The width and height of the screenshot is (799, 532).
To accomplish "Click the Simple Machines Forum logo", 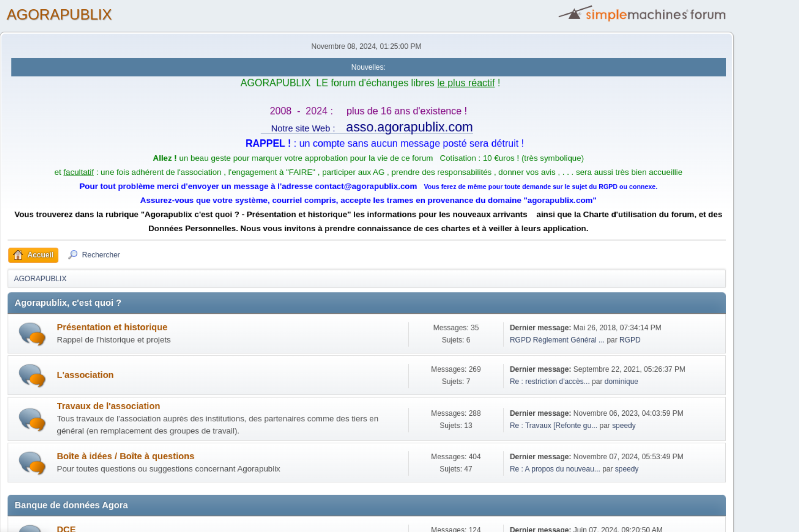I will click(642, 14).
